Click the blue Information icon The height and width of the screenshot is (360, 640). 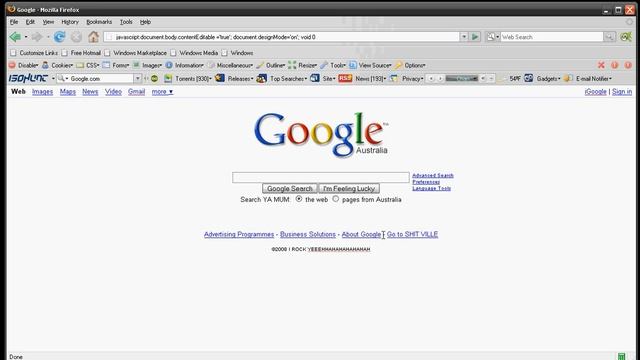click(169, 65)
